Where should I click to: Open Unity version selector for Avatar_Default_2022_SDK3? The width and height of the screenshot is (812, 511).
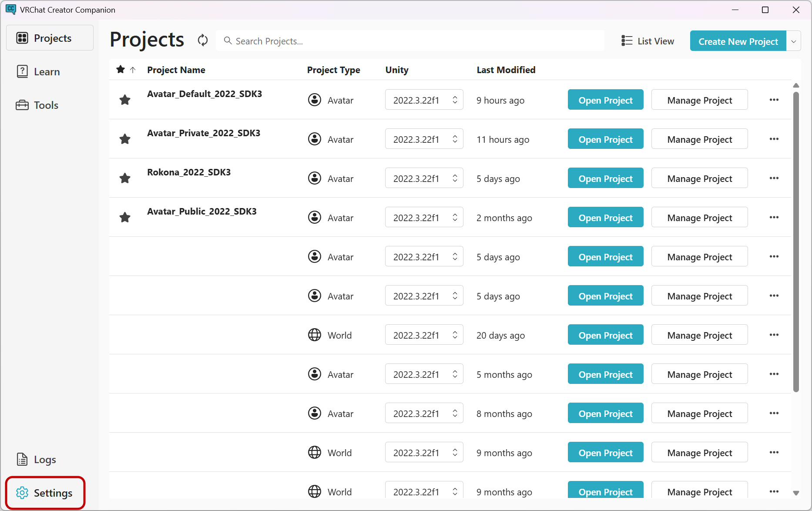424,100
